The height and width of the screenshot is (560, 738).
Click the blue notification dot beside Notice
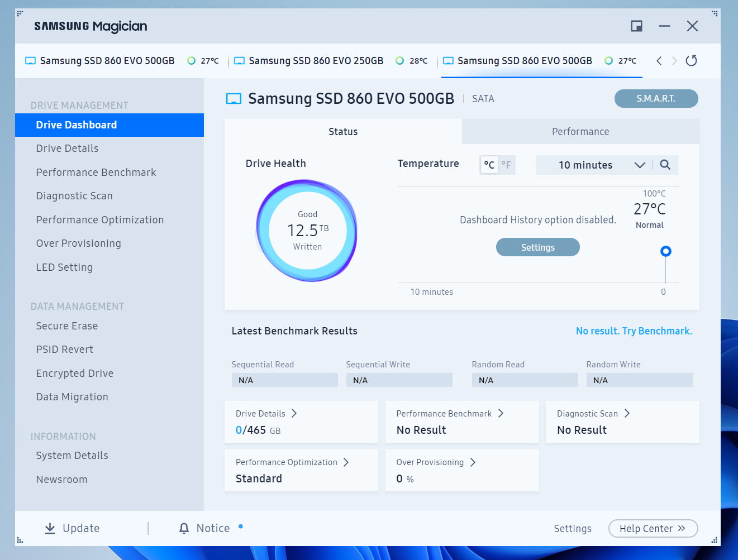tap(241, 526)
